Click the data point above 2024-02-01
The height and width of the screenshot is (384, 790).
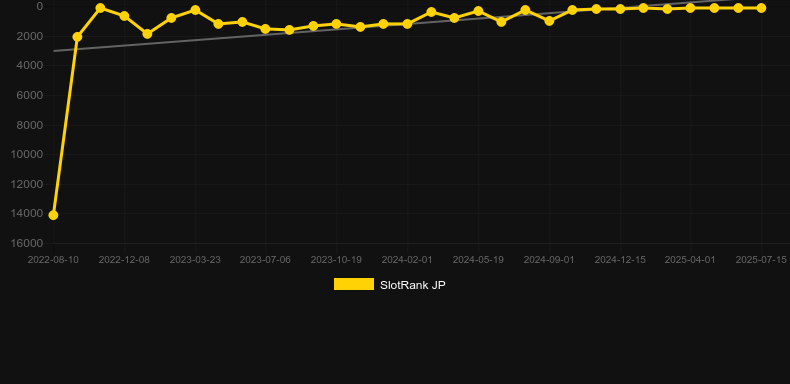pos(407,24)
